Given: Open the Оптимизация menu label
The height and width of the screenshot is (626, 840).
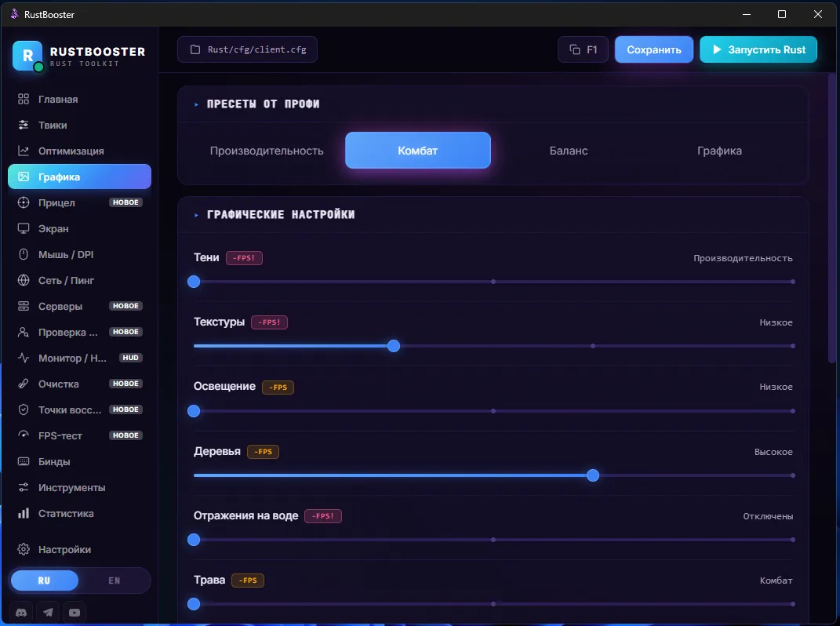Looking at the screenshot, I should pyautogui.click(x=71, y=151).
